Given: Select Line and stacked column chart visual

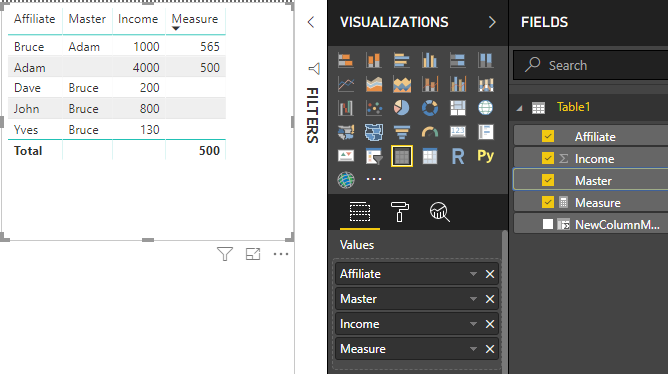Looking at the screenshot, I should click(429, 84).
